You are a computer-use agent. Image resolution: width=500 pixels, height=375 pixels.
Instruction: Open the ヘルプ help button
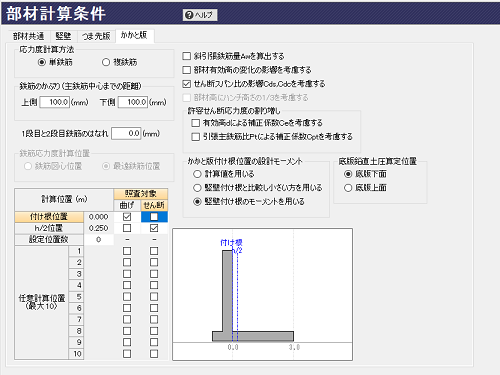(x=200, y=15)
